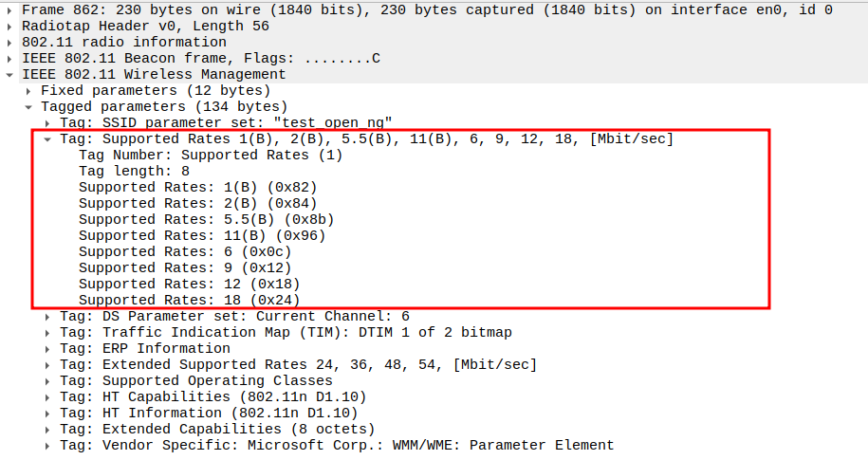
Task: Collapse IEEE 802.11 Wireless Management section
Action: 9,75
